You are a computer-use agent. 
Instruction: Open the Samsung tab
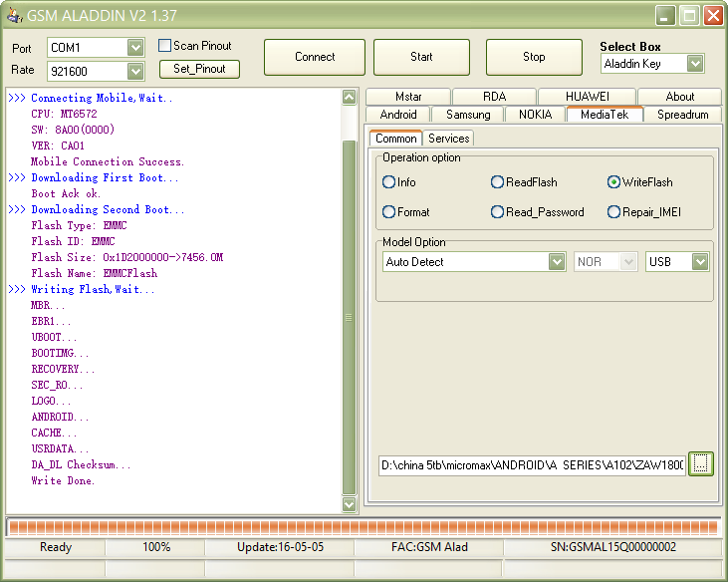(x=468, y=115)
